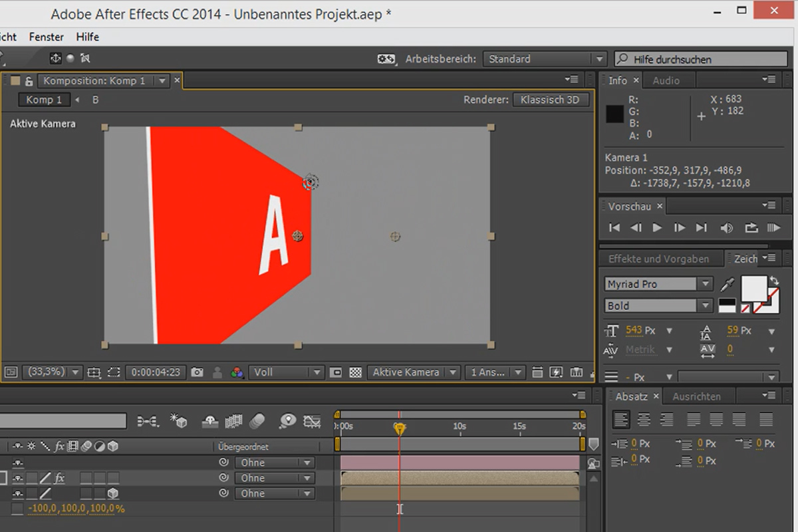Click the fx effect switch on middle layer
This screenshot has width=798, height=532.
(59, 478)
